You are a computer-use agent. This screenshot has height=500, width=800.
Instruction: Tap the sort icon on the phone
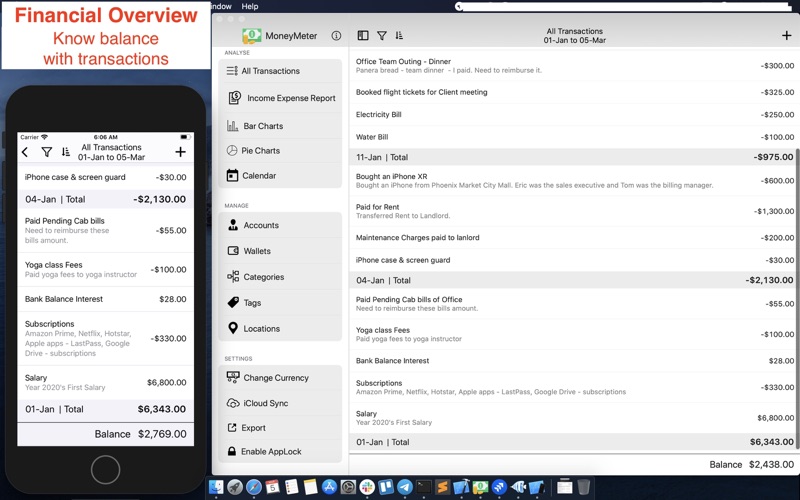[x=66, y=152]
